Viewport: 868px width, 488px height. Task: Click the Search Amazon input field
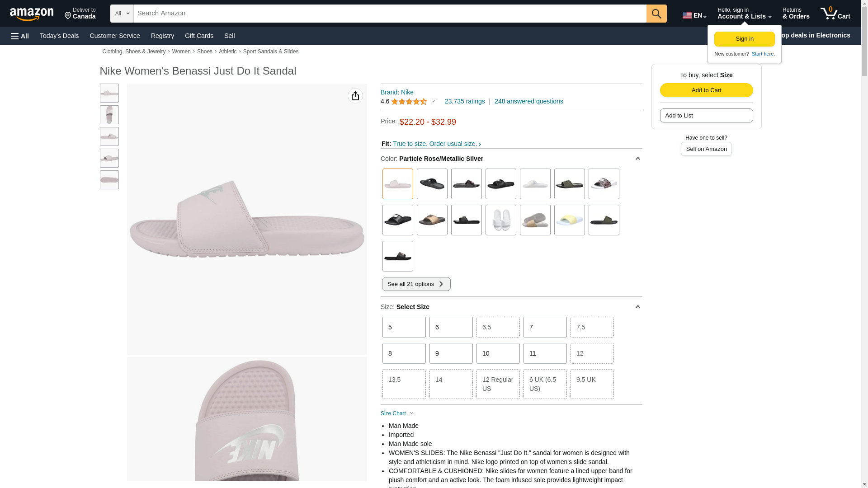(x=390, y=14)
